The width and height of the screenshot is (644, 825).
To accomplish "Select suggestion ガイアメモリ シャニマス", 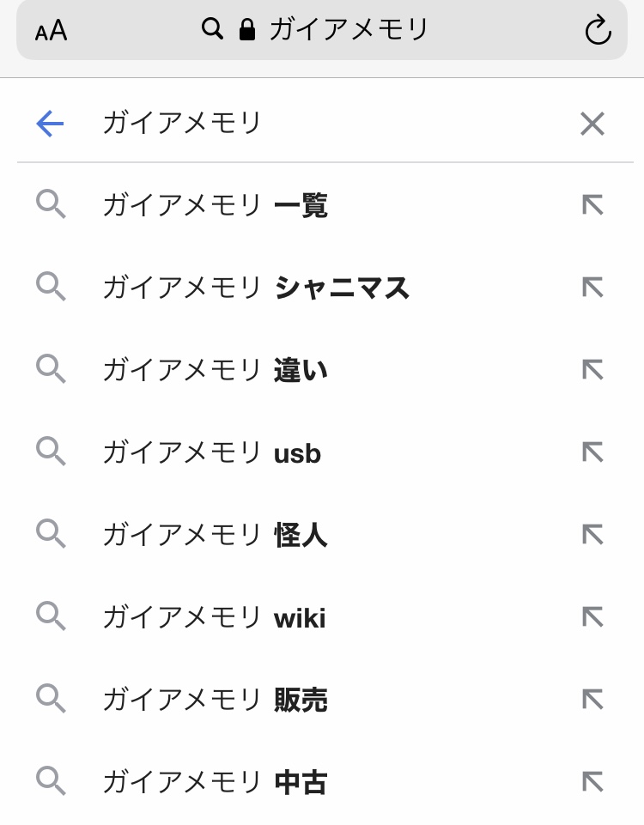I will [x=256, y=288].
